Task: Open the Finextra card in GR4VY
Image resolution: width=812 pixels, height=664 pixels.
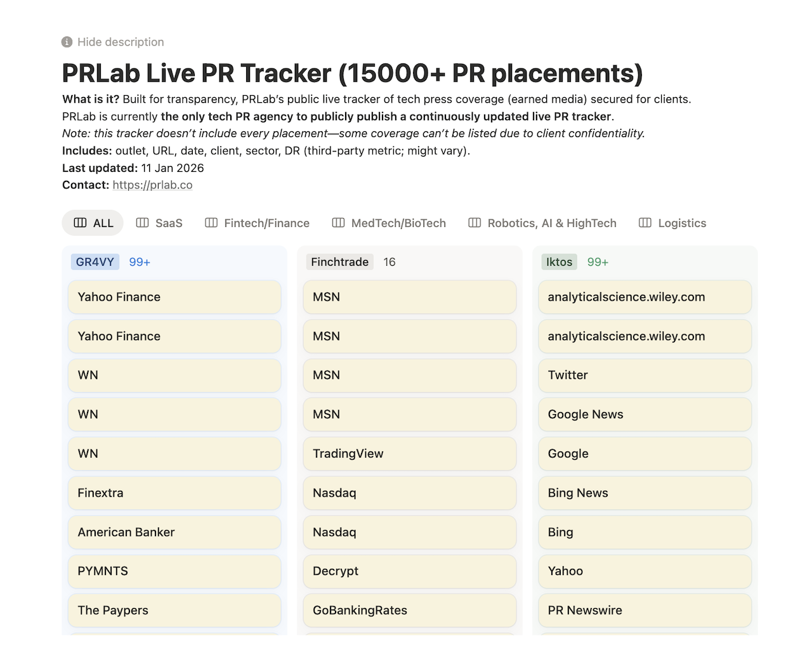Action: point(174,493)
